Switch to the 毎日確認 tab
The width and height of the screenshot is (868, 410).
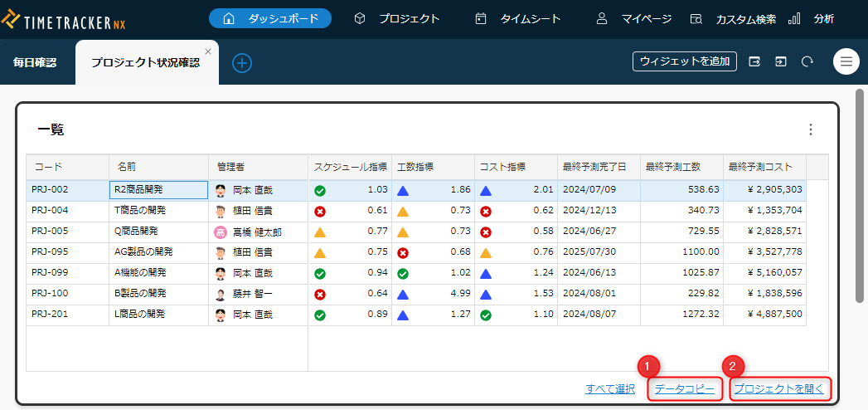[35, 62]
